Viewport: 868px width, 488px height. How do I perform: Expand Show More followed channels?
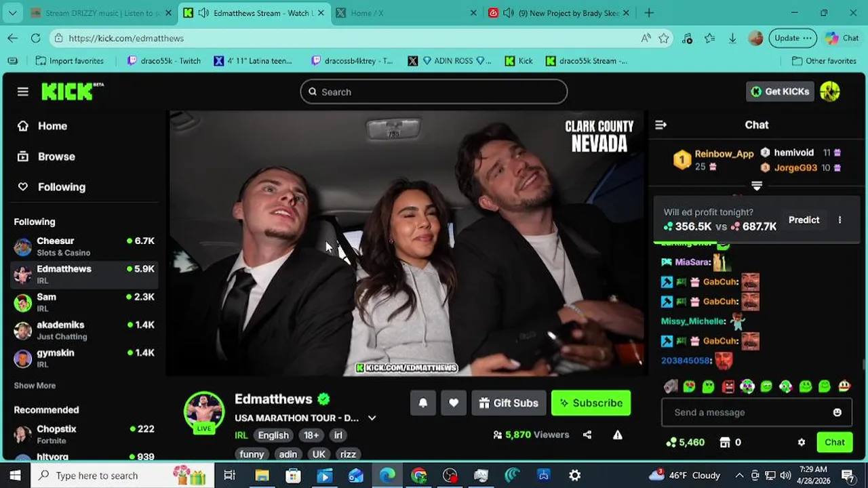(35, 386)
